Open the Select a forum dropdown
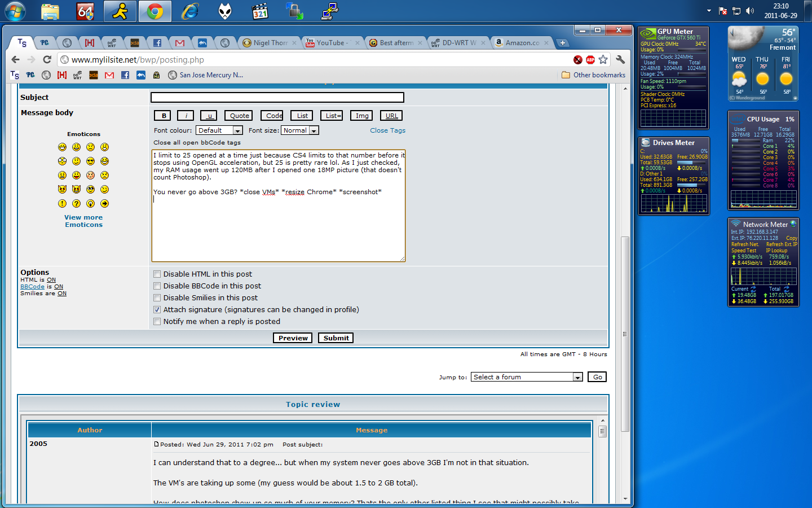Image resolution: width=812 pixels, height=508 pixels. pyautogui.click(x=527, y=377)
